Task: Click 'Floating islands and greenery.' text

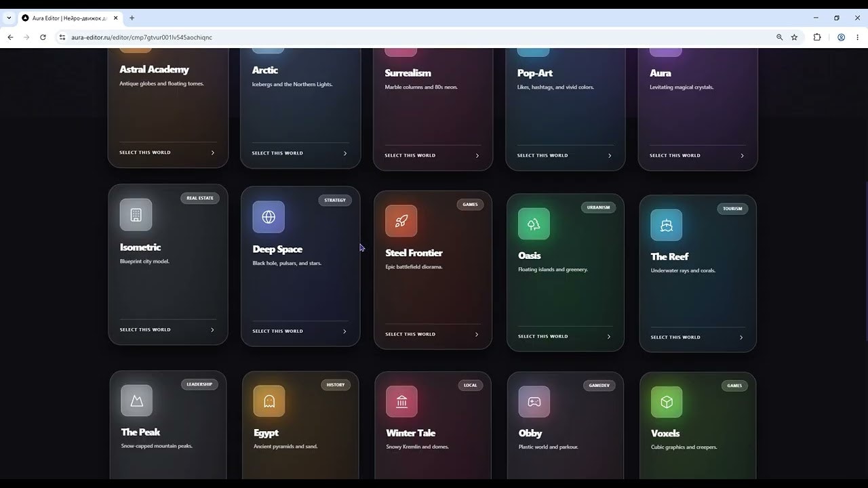Action: coord(553,270)
